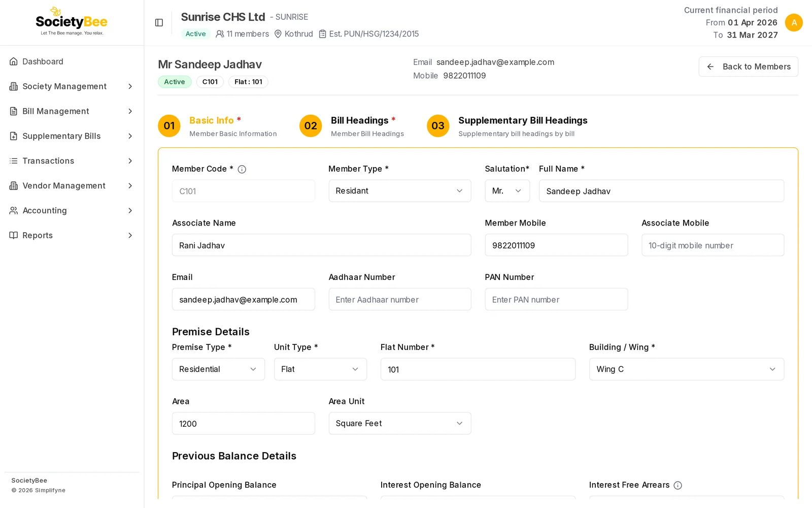Click the SocietyBee logo
812x508 pixels.
coord(72,21)
